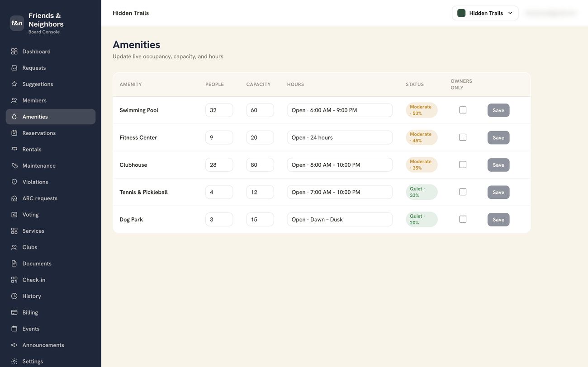Click the green Hidden Trails color square
The height and width of the screenshot is (367, 588).
tap(461, 13)
